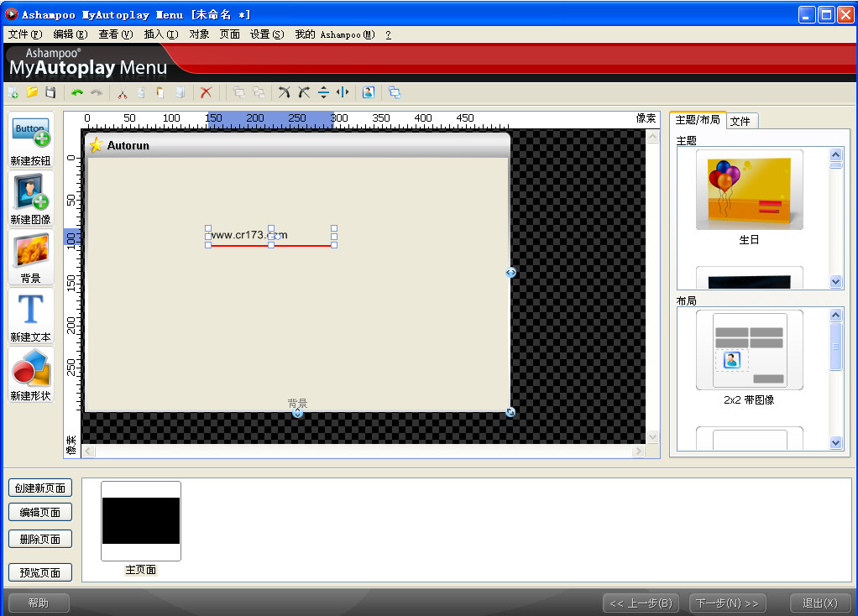Click the canvas vertical scroll-up arrow
The image size is (858, 616).
pyautogui.click(x=653, y=137)
